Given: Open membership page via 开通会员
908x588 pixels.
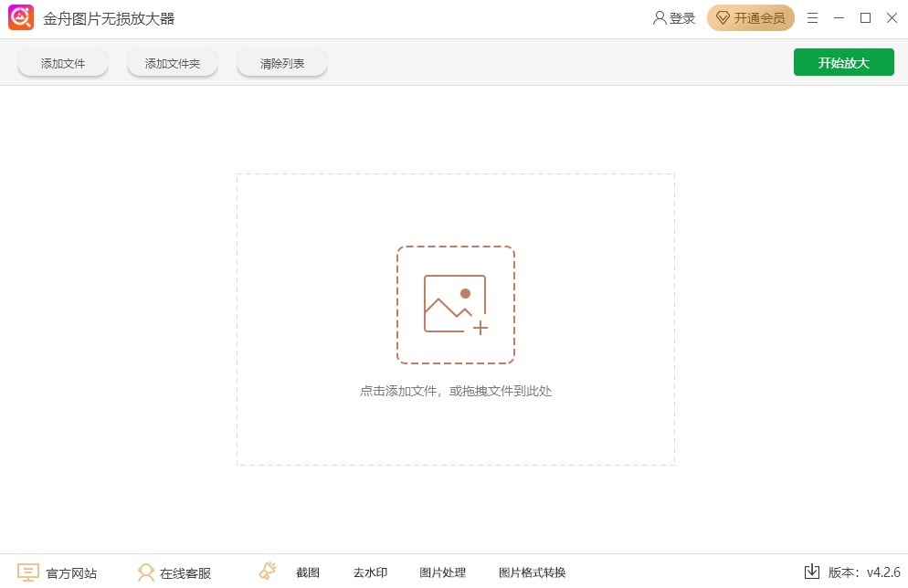Looking at the screenshot, I should [x=758, y=17].
